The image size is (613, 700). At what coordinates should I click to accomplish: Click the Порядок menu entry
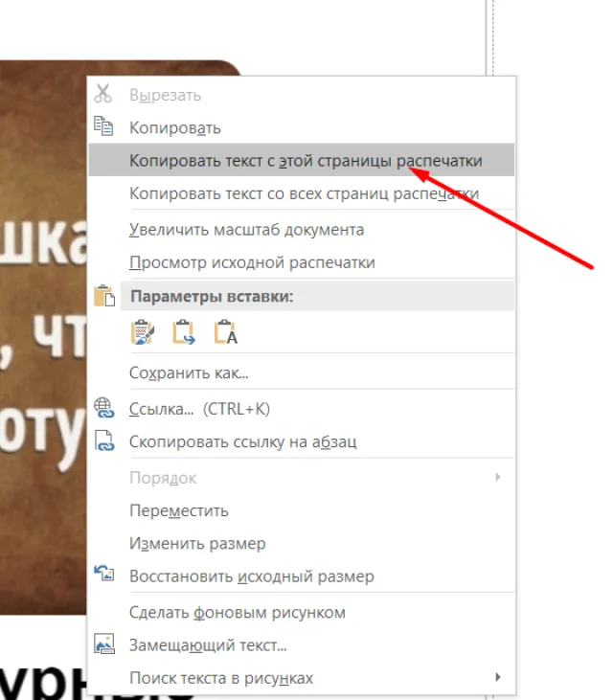(x=302, y=478)
